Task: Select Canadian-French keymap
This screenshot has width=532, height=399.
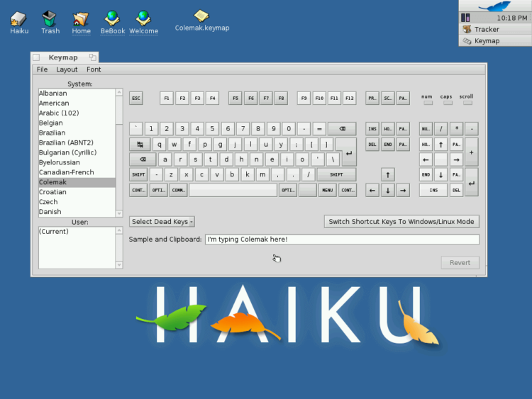Action: (x=77, y=172)
